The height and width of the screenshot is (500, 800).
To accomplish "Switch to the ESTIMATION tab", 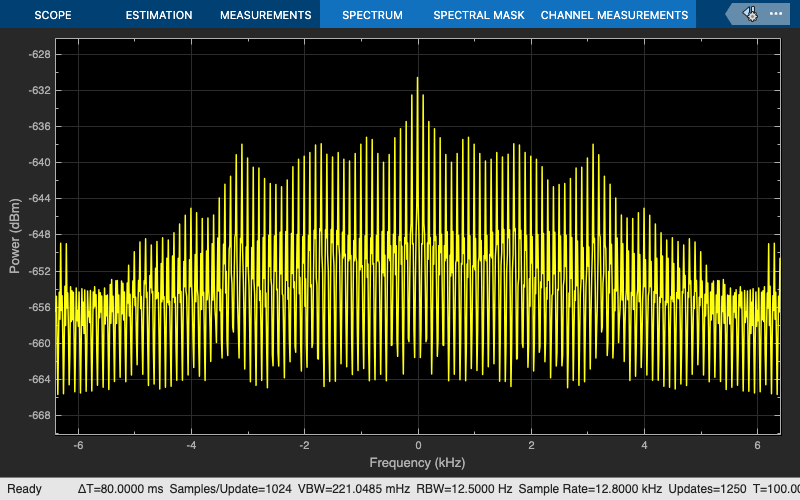I will [159, 15].
